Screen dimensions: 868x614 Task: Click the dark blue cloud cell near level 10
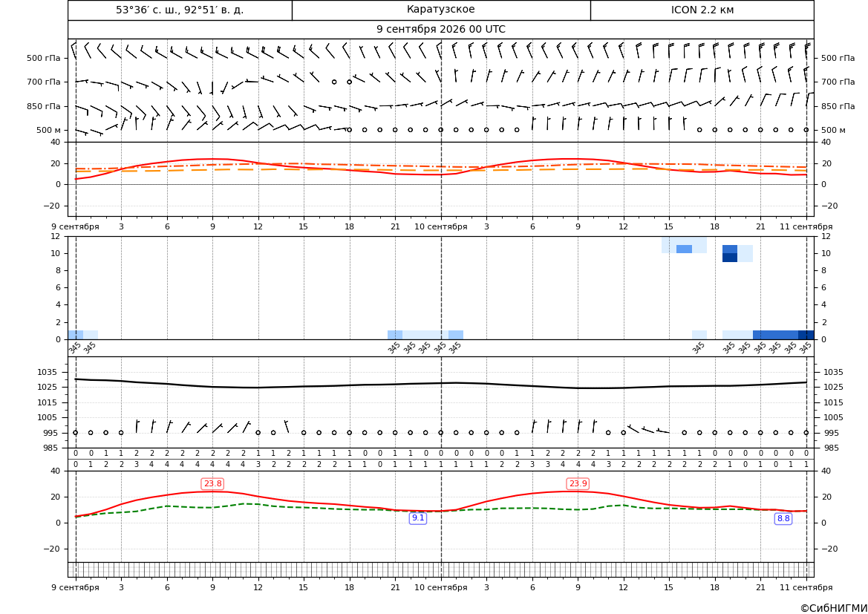730,258
